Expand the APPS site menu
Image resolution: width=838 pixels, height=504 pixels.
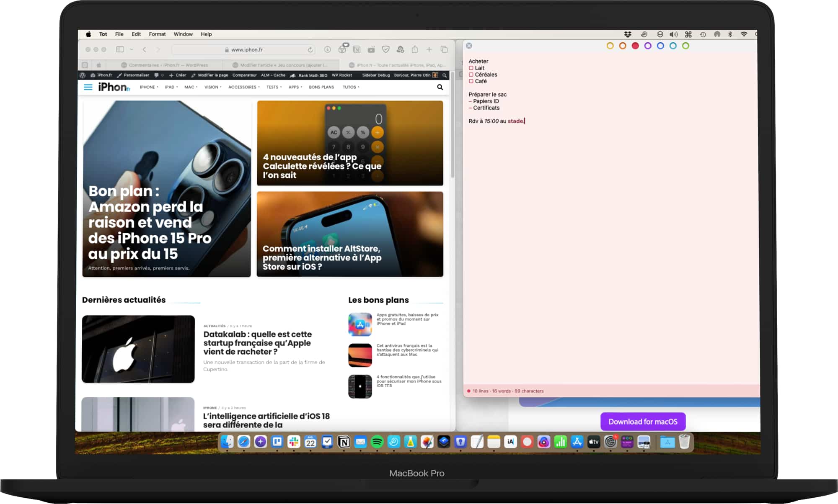[x=295, y=87]
